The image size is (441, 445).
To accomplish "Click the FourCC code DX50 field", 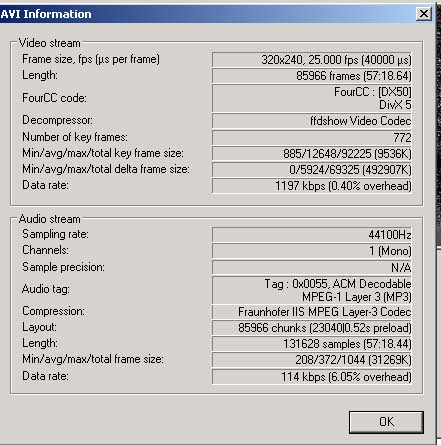I will (x=312, y=98).
